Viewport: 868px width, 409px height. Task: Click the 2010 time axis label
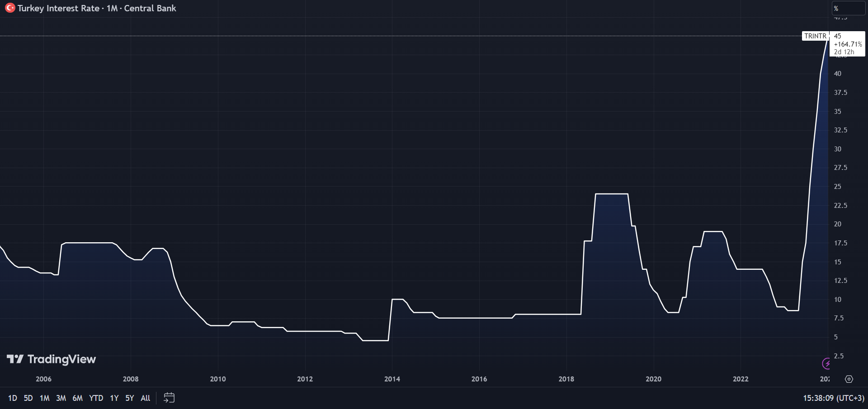[218, 379]
